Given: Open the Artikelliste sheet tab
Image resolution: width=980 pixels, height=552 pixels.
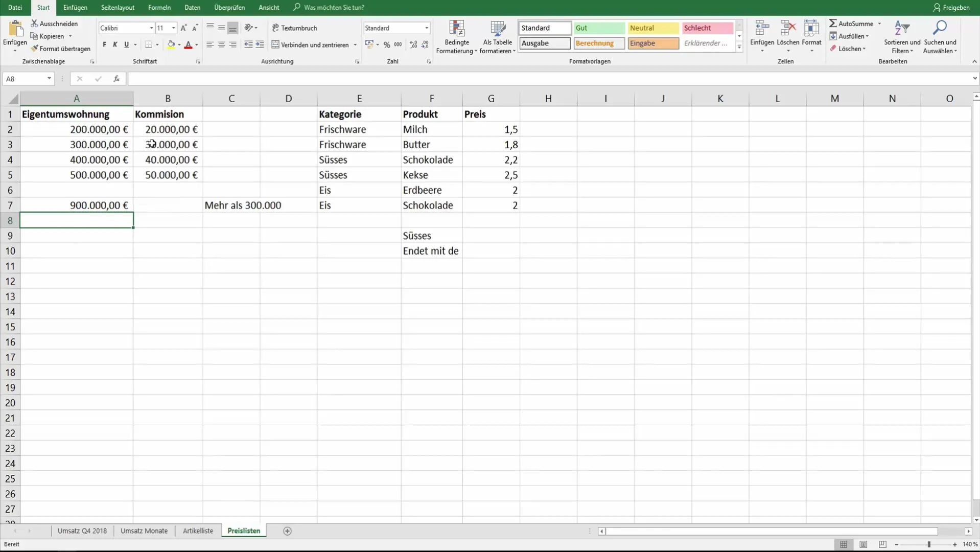Looking at the screenshot, I should coord(198,531).
